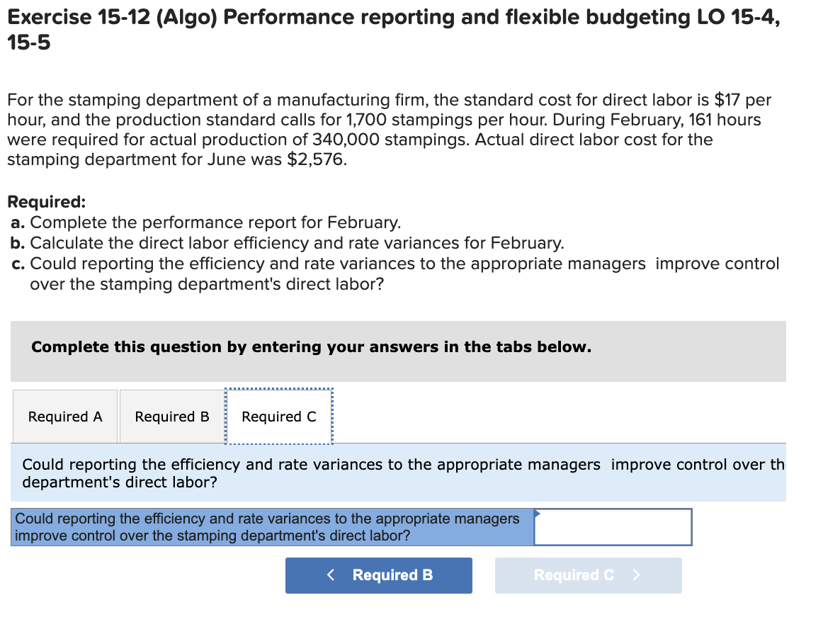Screen dimensions: 840x622
Task: Select the Required C tab
Action: coord(278,417)
